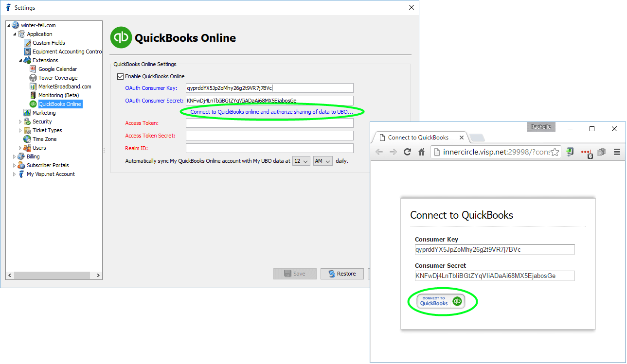Click the tree panel horizontal scrollbar thumb
Viewport: 627px width, 364px height.
click(x=52, y=276)
